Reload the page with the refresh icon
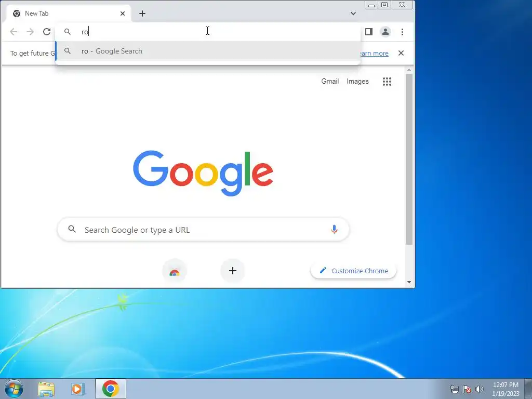Viewport: 532px width, 399px height. tap(47, 32)
